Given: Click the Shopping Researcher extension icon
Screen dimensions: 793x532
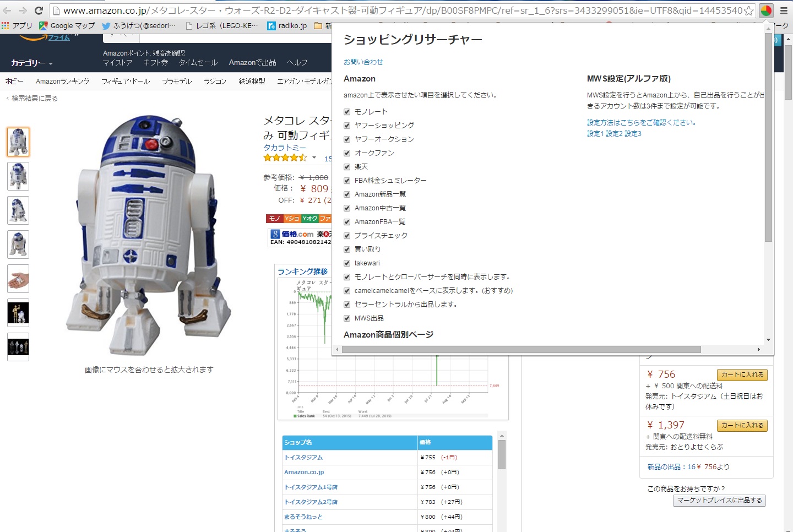Looking at the screenshot, I should [766, 10].
